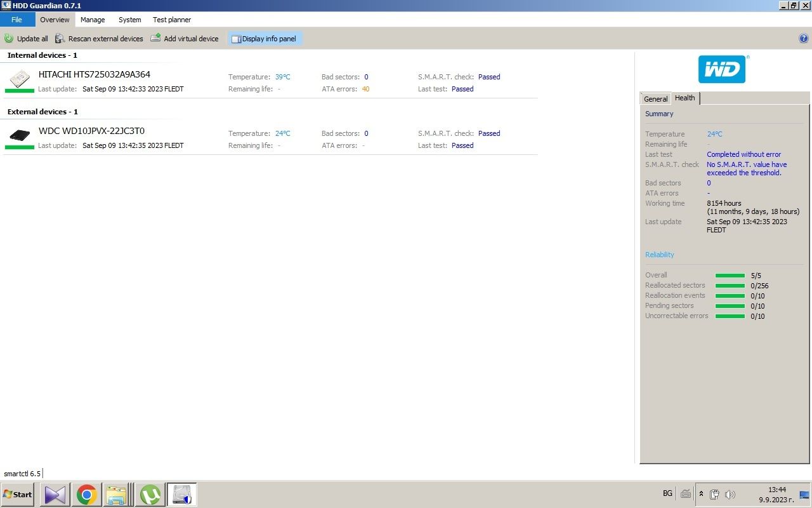812x508 pixels.
Task: Open the File menu
Action: click(17, 20)
